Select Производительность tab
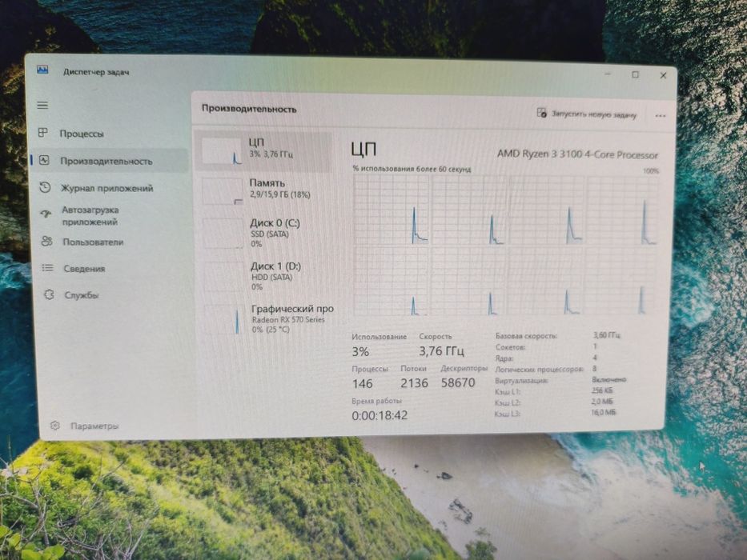Image resolution: width=747 pixels, height=560 pixels. (x=110, y=161)
